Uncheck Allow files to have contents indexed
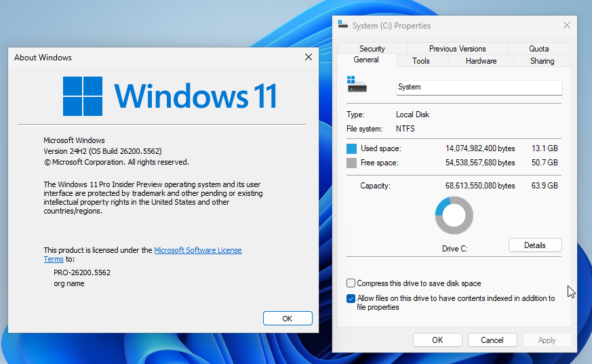This screenshot has width=592, height=364. 351,298
